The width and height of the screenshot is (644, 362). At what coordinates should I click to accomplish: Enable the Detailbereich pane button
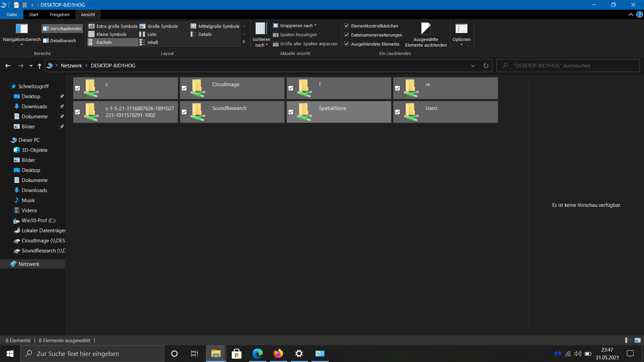pos(60,41)
